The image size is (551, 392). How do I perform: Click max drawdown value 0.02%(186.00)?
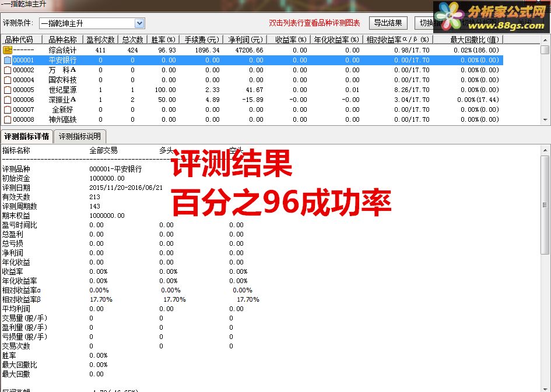tap(476, 50)
